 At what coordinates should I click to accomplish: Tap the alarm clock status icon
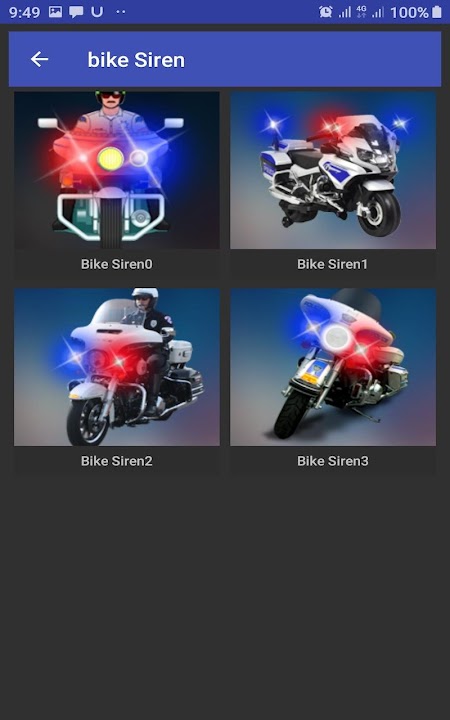[x=326, y=11]
